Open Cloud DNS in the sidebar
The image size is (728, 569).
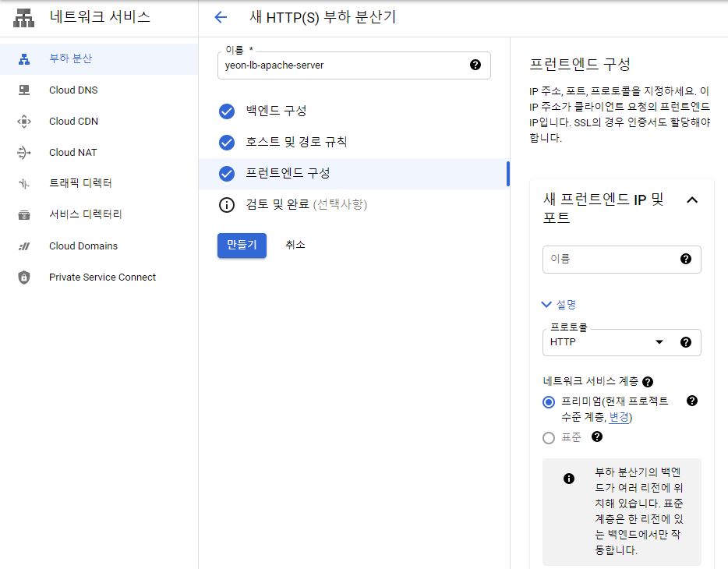[x=99, y=90]
